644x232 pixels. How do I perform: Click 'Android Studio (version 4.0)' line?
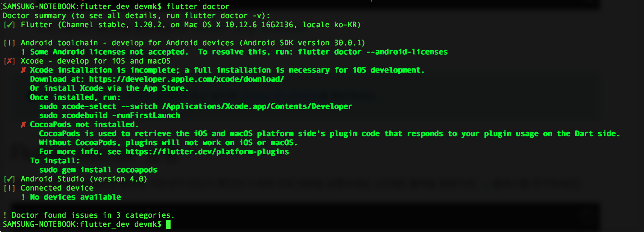click(84, 179)
